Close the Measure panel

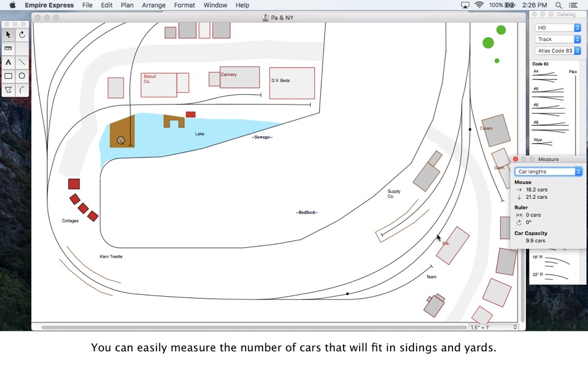(x=516, y=159)
